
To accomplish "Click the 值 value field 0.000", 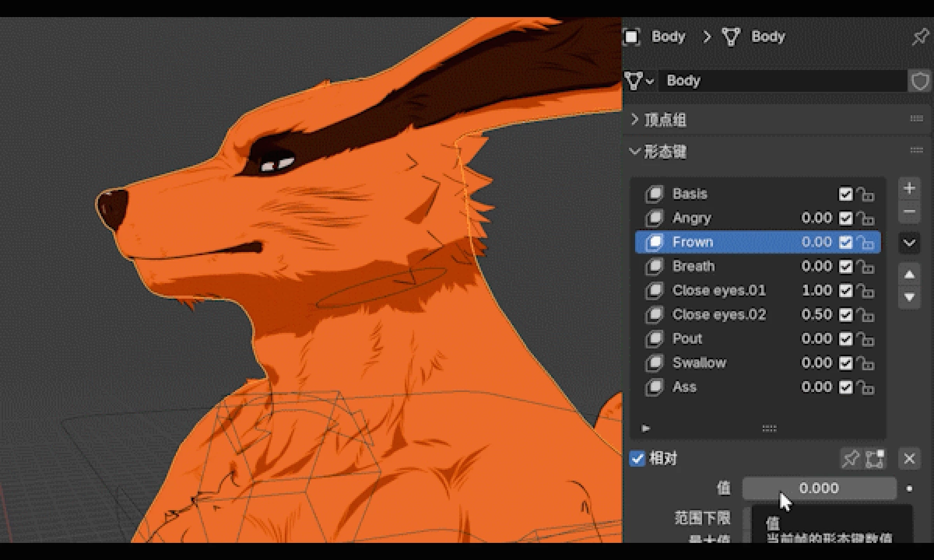I will pyautogui.click(x=819, y=488).
